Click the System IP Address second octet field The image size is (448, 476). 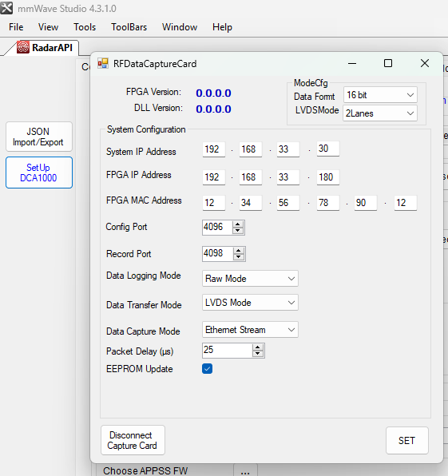pos(251,149)
